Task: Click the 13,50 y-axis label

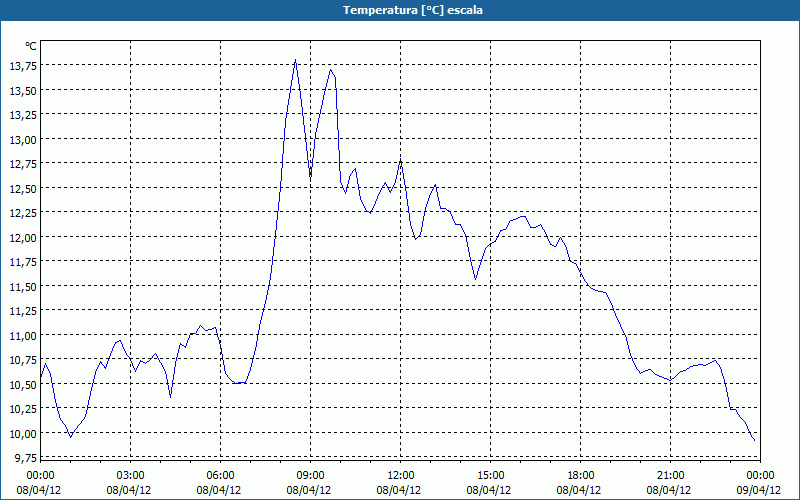Action: 23,90
